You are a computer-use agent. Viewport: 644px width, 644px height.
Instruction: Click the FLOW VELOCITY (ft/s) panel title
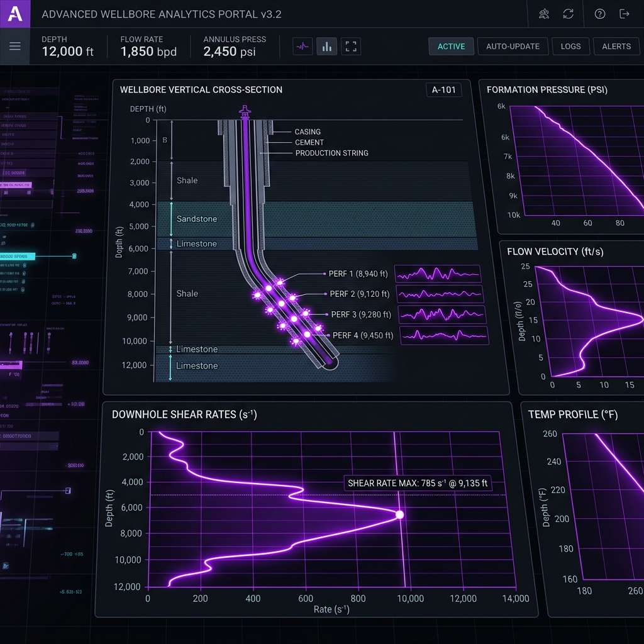pos(555,252)
